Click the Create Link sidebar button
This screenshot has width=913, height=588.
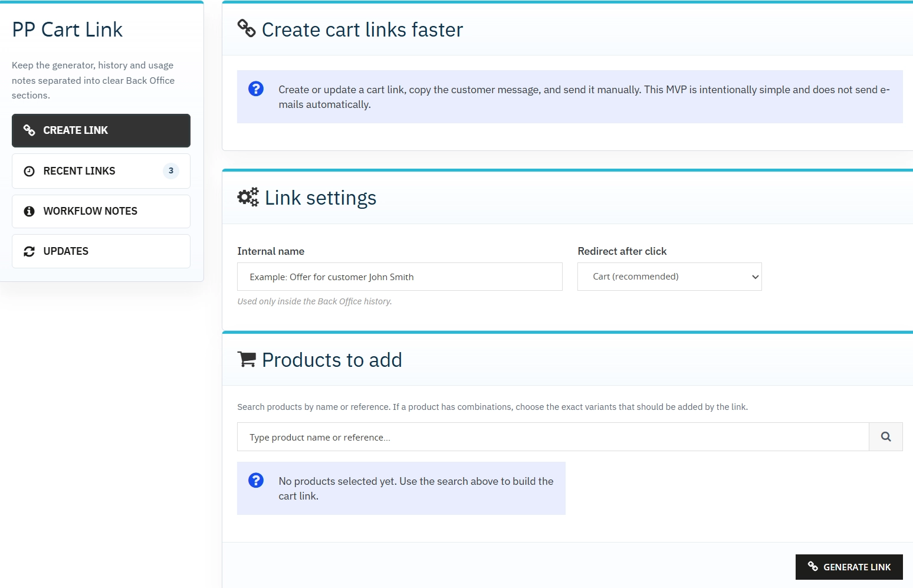tap(100, 130)
